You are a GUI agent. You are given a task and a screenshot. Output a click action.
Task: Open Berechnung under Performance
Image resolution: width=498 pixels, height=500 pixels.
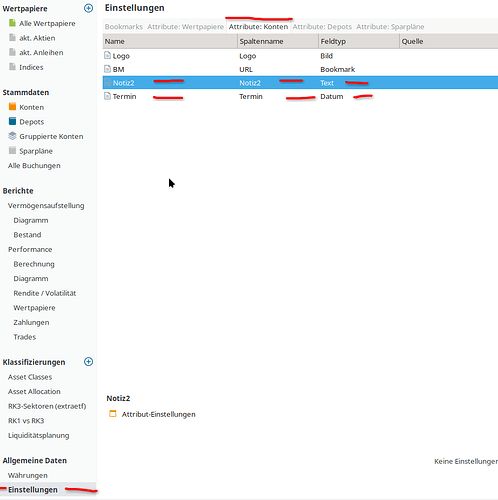coord(34,264)
